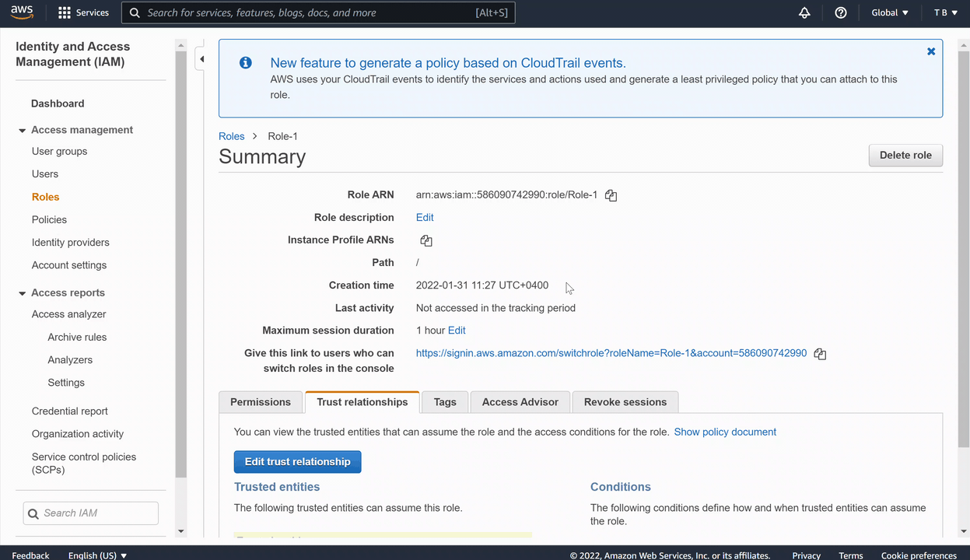Click the creation time value
This screenshot has height=560, width=970.
pos(482,285)
